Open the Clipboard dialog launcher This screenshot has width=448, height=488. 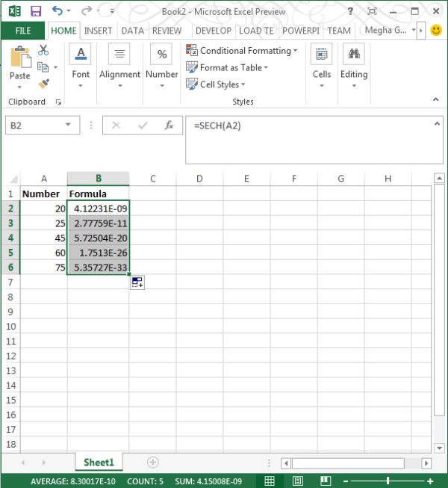[x=58, y=102]
